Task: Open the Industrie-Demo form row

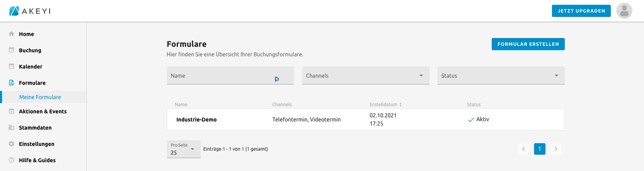Action: (x=196, y=119)
